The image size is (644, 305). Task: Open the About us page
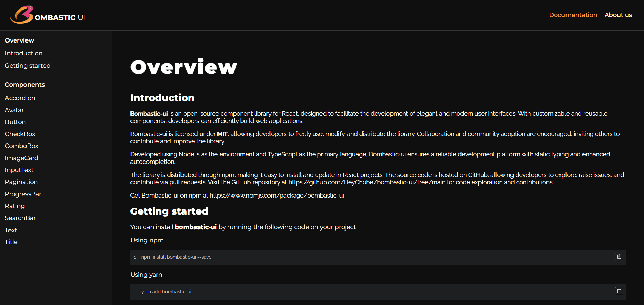click(618, 15)
